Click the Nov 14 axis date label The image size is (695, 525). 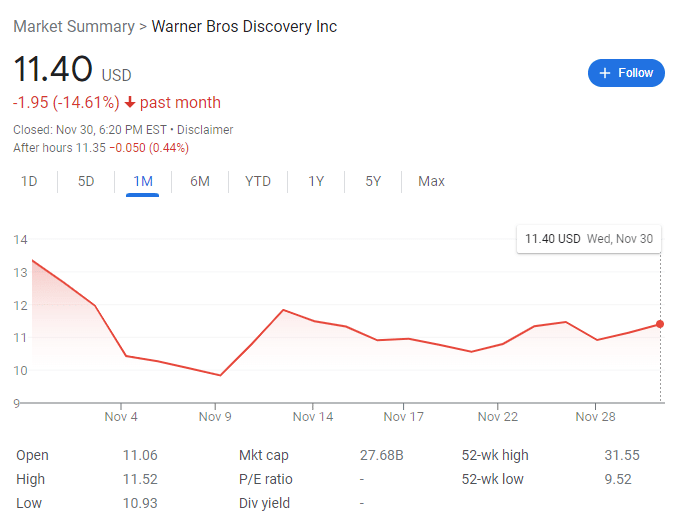pyautogui.click(x=313, y=417)
